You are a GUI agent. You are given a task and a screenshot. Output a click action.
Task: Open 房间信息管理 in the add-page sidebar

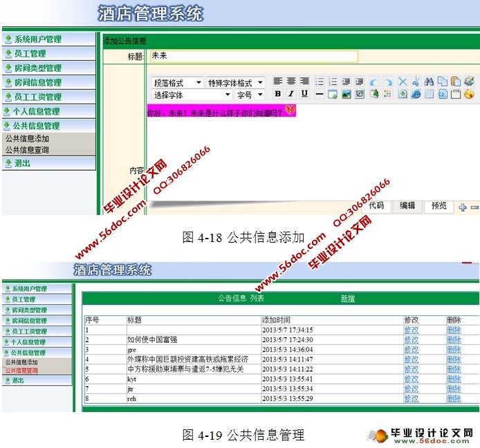[x=48, y=82]
